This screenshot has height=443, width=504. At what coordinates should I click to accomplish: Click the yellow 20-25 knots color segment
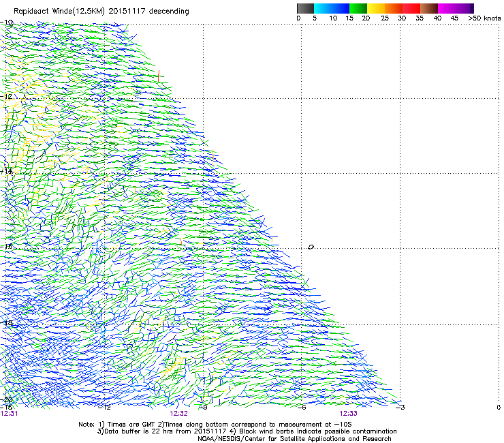click(376, 8)
